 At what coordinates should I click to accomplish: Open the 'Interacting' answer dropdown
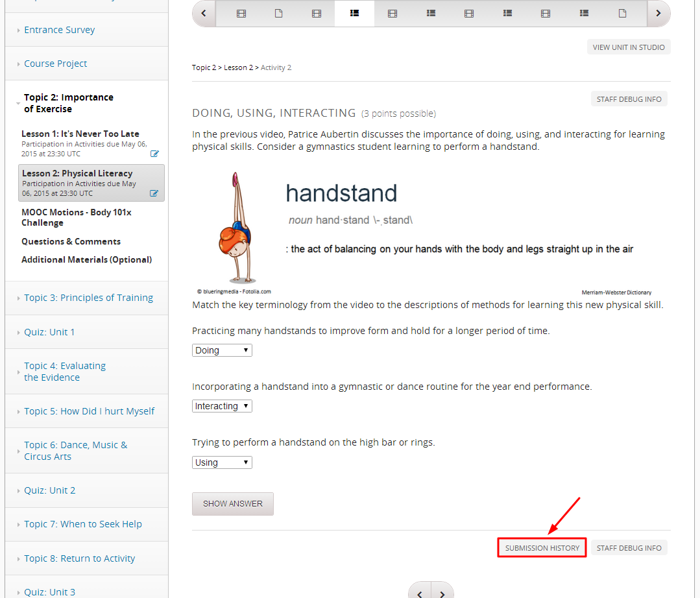tap(222, 406)
